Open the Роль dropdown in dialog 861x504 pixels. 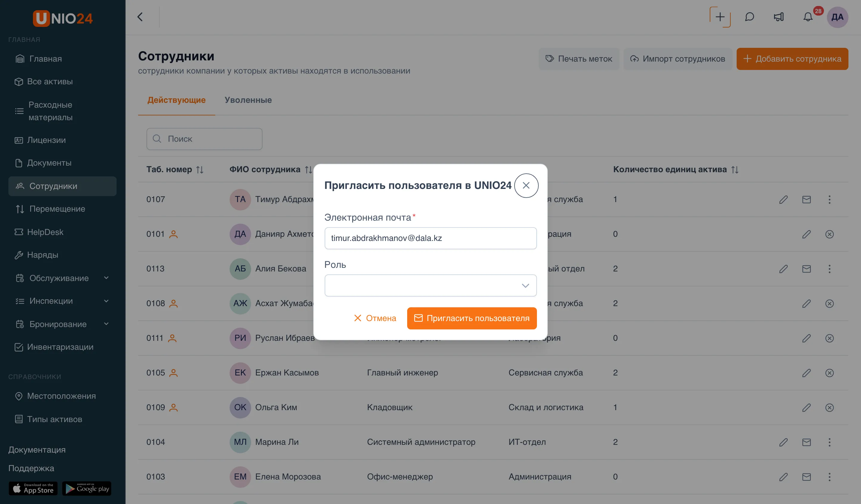[430, 285]
